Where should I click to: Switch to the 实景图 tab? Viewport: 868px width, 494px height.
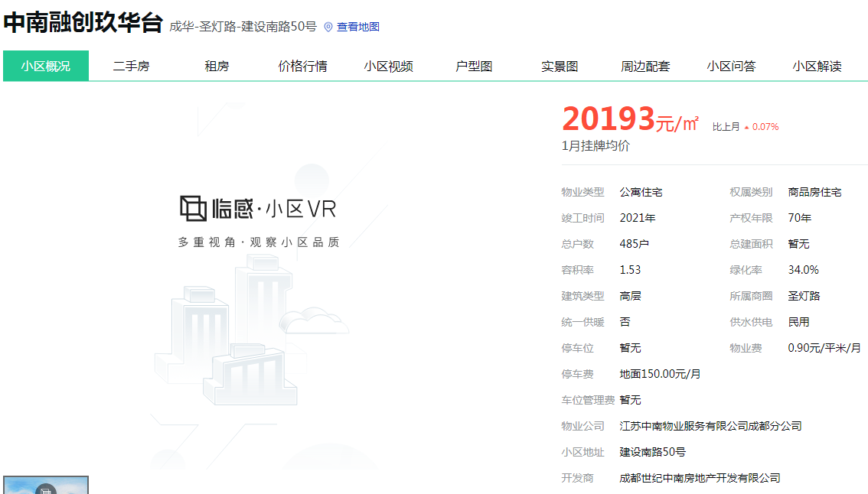[560, 66]
